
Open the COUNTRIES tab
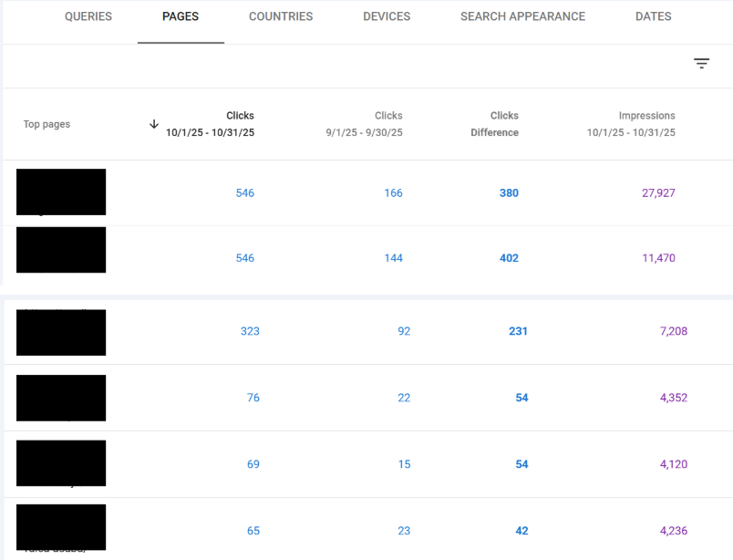click(281, 16)
